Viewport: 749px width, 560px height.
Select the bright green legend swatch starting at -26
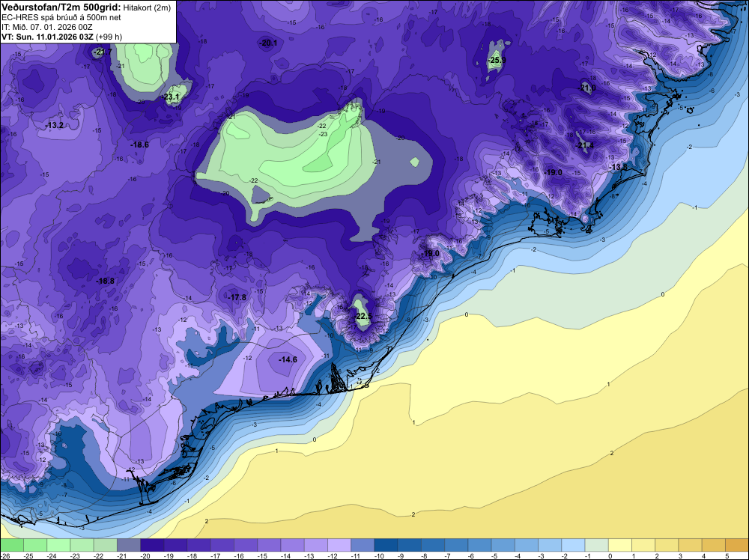pyautogui.click(x=12, y=545)
